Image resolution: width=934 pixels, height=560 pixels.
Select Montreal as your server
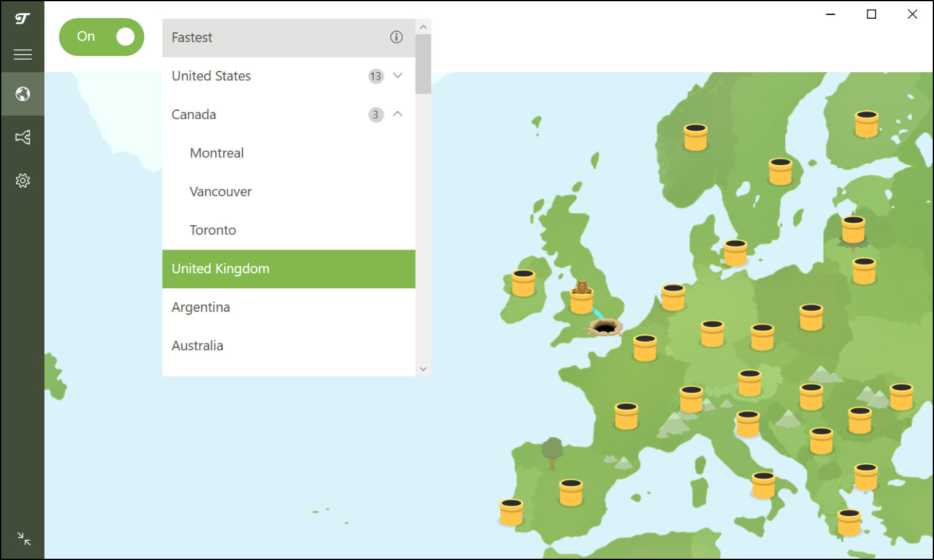[x=217, y=153]
